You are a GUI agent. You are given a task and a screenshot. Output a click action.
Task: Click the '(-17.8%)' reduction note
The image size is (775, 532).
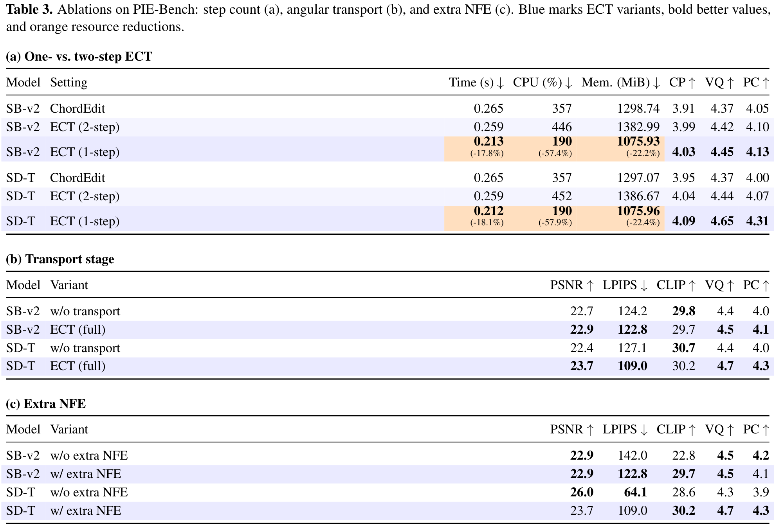click(x=487, y=153)
